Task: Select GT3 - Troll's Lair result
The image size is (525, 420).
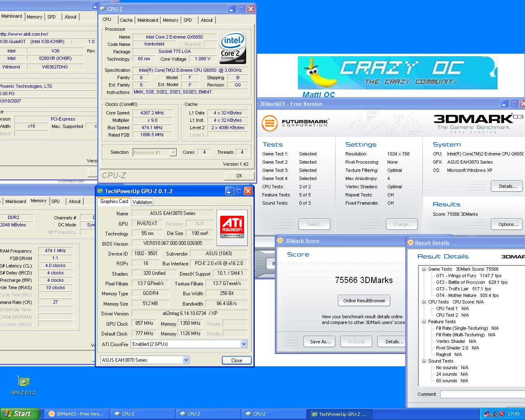Action: [x=463, y=289]
